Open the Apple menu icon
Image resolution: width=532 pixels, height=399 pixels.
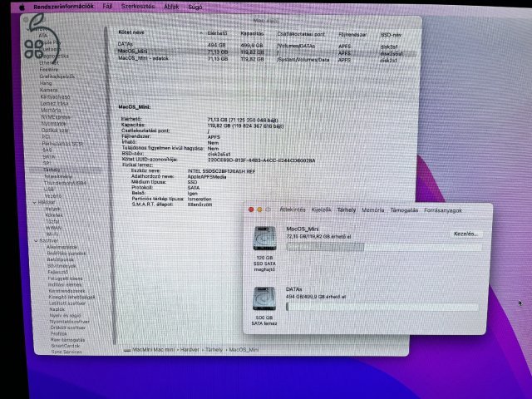tap(22, 7)
